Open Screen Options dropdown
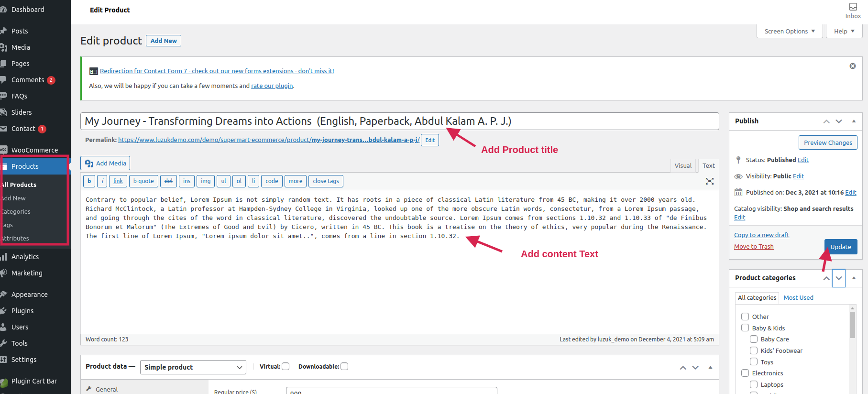The width and height of the screenshot is (868, 394). (790, 31)
